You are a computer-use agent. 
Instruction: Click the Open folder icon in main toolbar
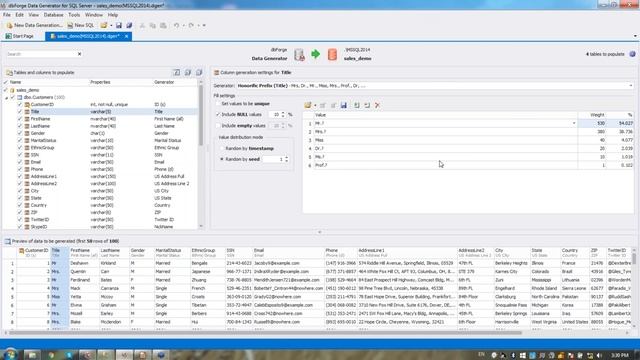104,25
